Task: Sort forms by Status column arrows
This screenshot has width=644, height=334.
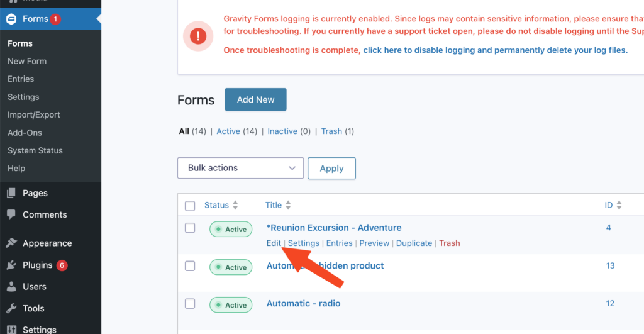Action: click(x=235, y=205)
